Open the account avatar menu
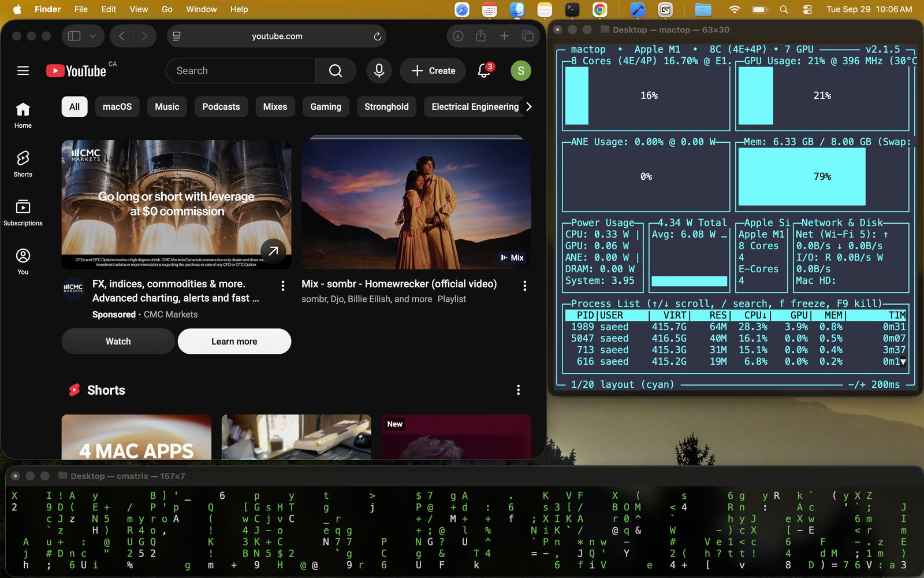The width and height of the screenshot is (924, 578). point(521,71)
